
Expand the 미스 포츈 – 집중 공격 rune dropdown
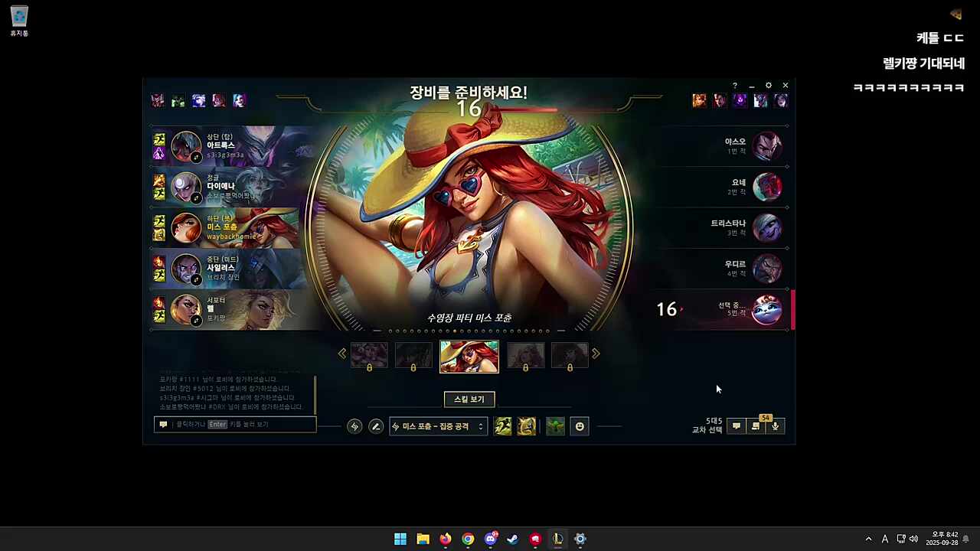(438, 426)
